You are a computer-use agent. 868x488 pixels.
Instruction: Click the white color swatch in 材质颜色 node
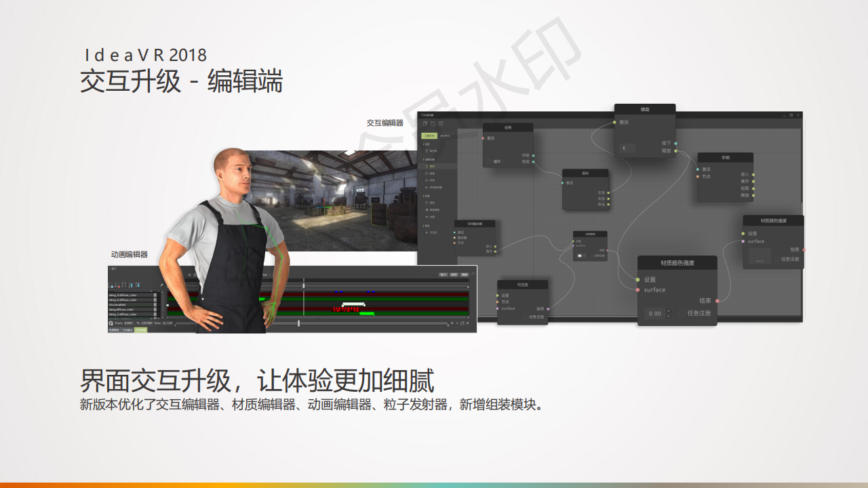coord(580,256)
